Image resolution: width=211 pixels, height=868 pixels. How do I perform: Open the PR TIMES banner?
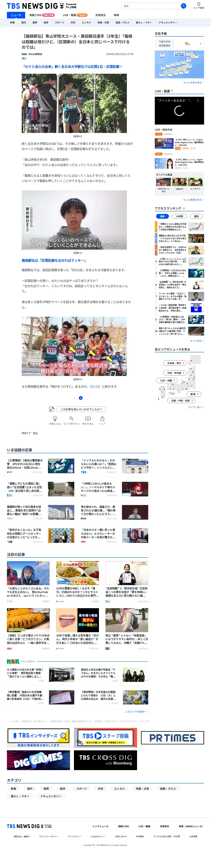coord(172,738)
